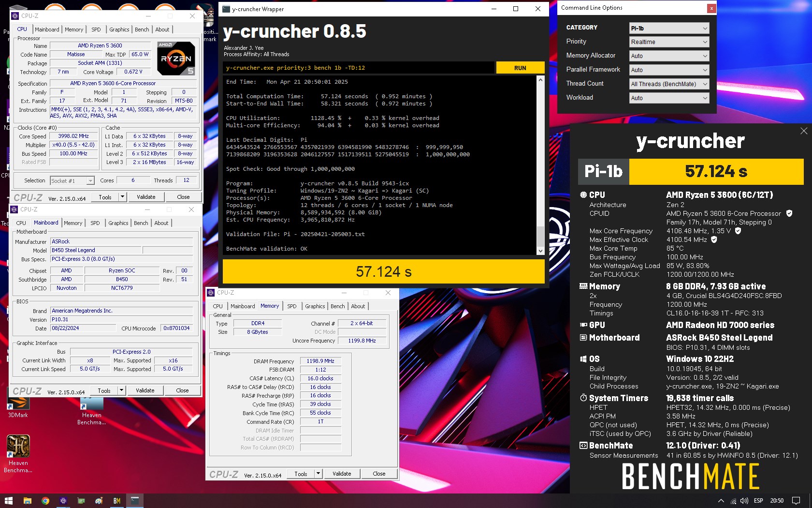This screenshot has height=508, width=812.
Task: Click Validate in CPU-Z Memory window
Action: coord(342,474)
